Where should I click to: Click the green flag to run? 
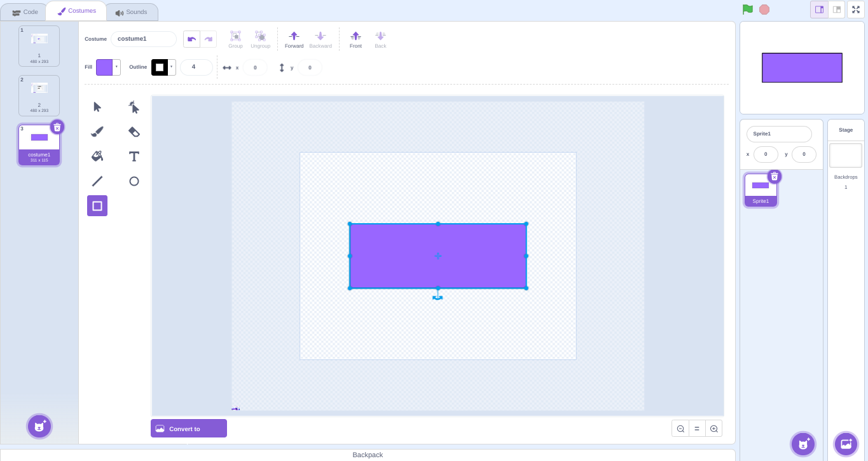click(748, 10)
